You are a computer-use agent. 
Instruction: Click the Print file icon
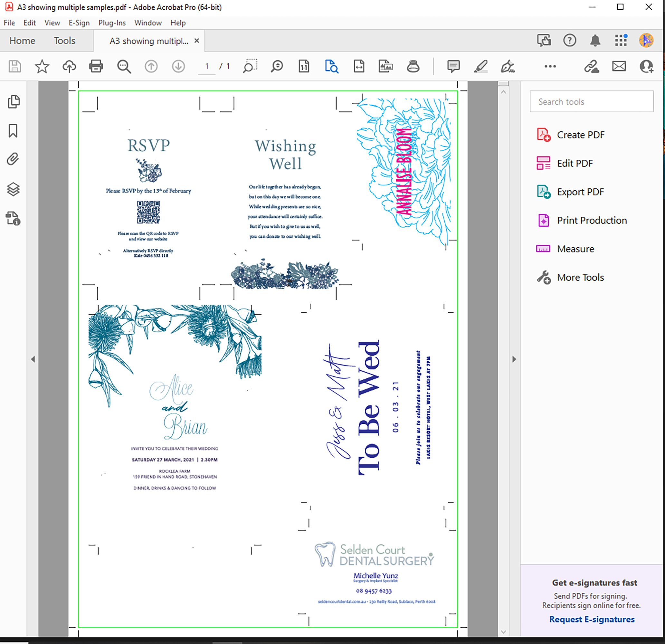point(96,66)
